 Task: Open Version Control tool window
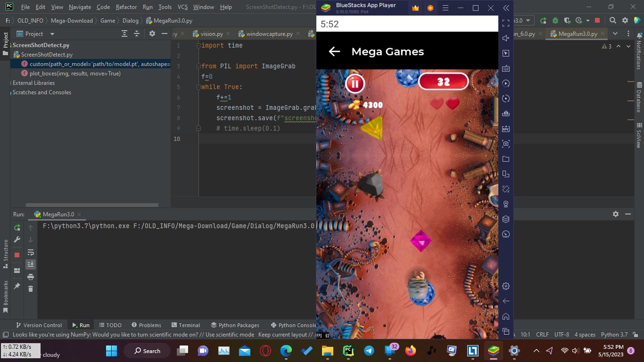point(39,325)
